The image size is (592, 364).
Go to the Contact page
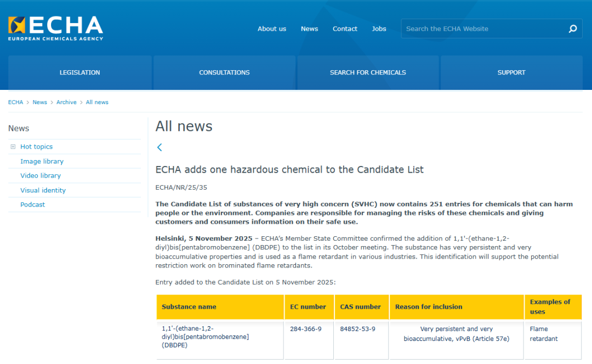tap(345, 29)
